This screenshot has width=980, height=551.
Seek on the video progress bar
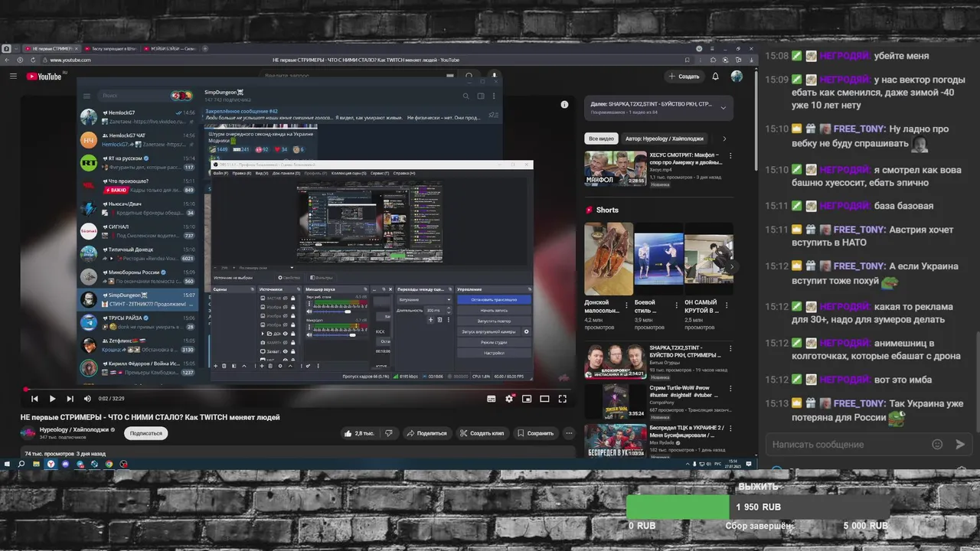click(x=298, y=389)
